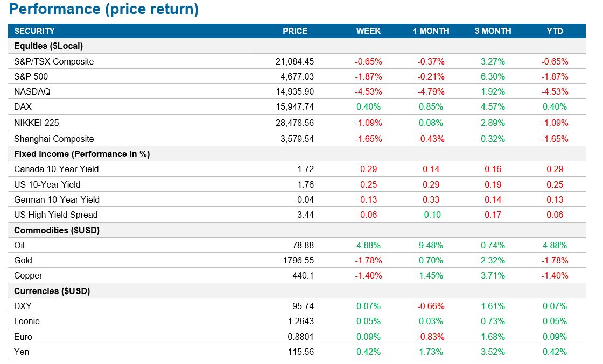Image resolution: width=603 pixels, height=364 pixels.
Task: Click the US High Yield Spread 1 month -0.10
Action: [x=431, y=215]
